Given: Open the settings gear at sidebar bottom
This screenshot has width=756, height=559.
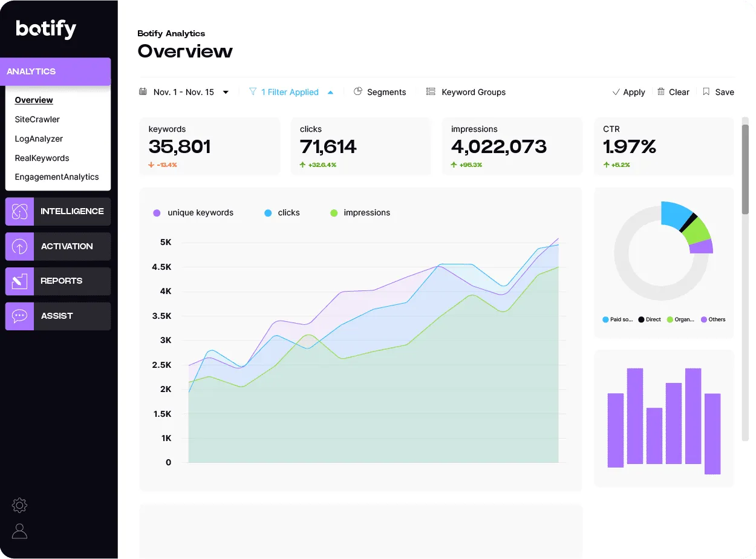Looking at the screenshot, I should point(19,505).
